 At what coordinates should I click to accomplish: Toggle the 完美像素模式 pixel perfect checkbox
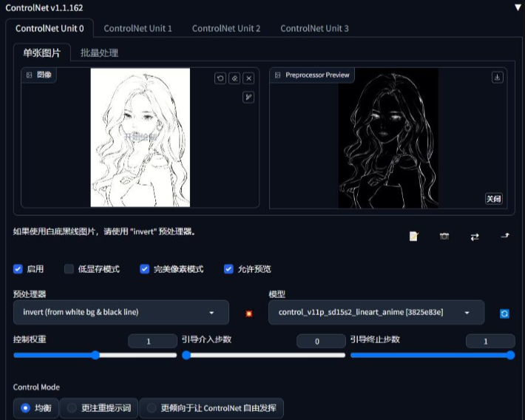tap(144, 269)
